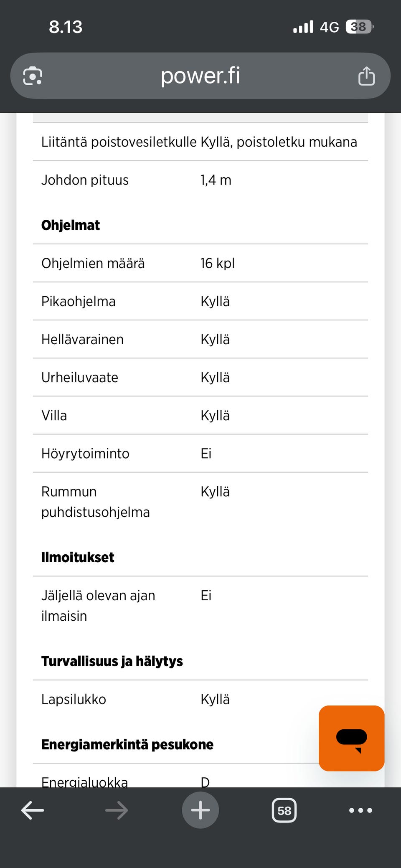This screenshot has height=868, width=401.
Task: Launch the chat with the orange bubble button
Action: [351, 737]
